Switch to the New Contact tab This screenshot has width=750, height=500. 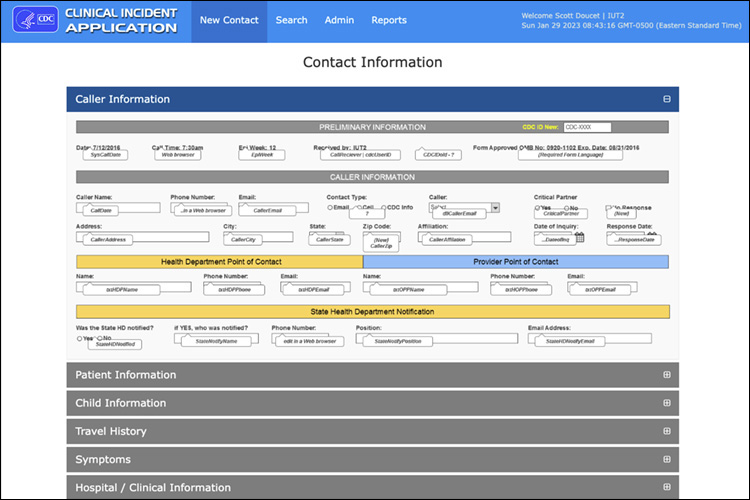click(229, 20)
